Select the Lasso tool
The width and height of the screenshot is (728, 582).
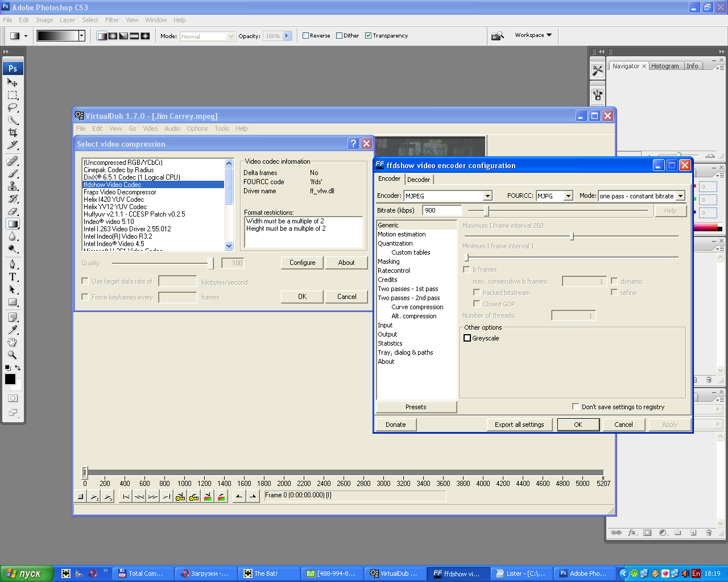point(13,107)
